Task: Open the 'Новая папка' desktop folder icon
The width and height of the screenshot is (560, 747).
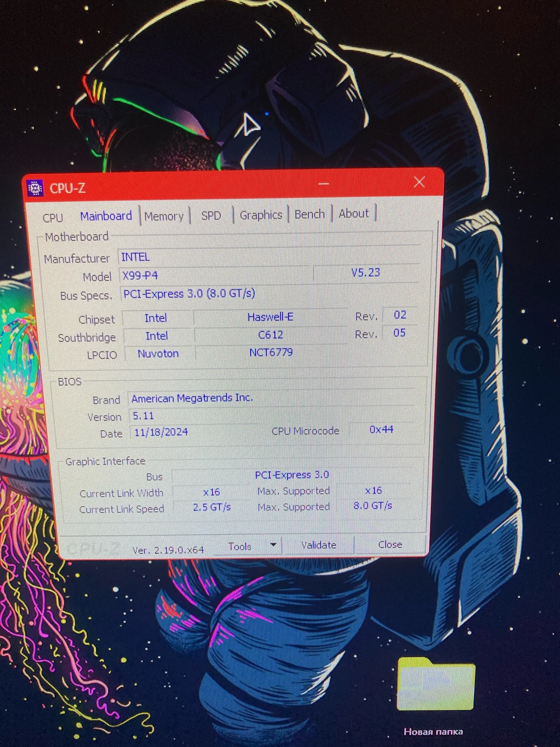Action: pyautogui.click(x=436, y=684)
